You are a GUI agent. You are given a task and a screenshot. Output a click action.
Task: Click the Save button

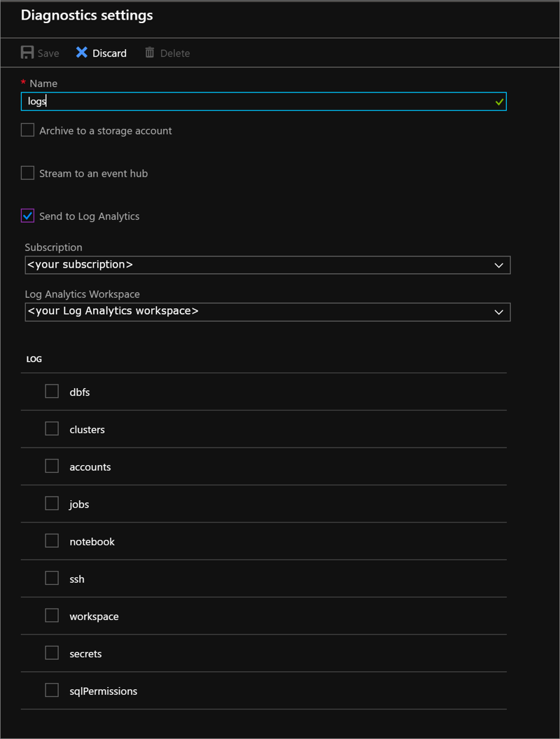click(40, 53)
